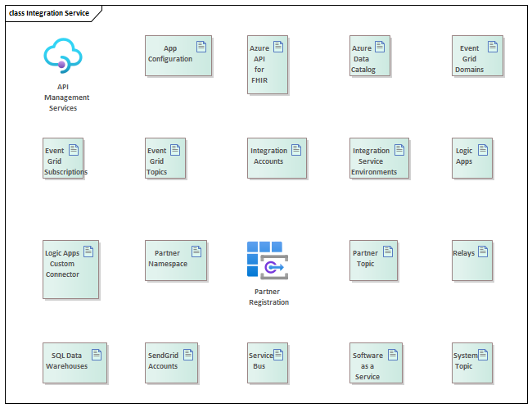Click document icon in Partner Namespace box
This screenshot has width=532, height=408.
click(196, 252)
